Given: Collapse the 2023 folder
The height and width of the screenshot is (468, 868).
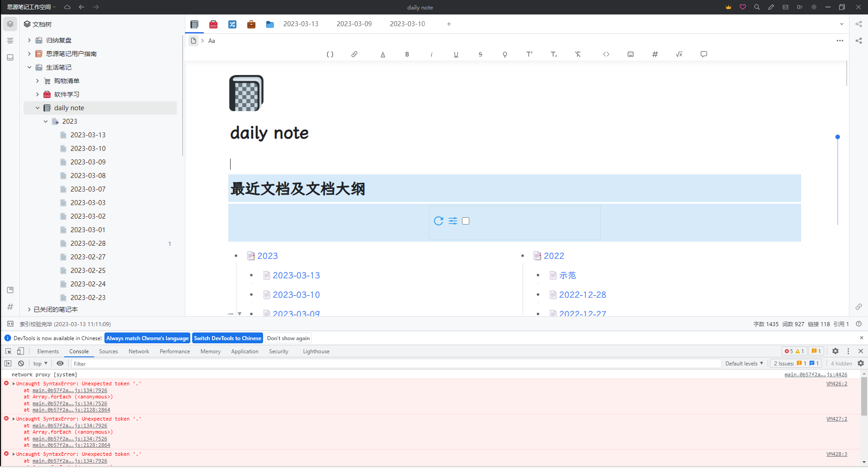Looking at the screenshot, I should [46, 122].
